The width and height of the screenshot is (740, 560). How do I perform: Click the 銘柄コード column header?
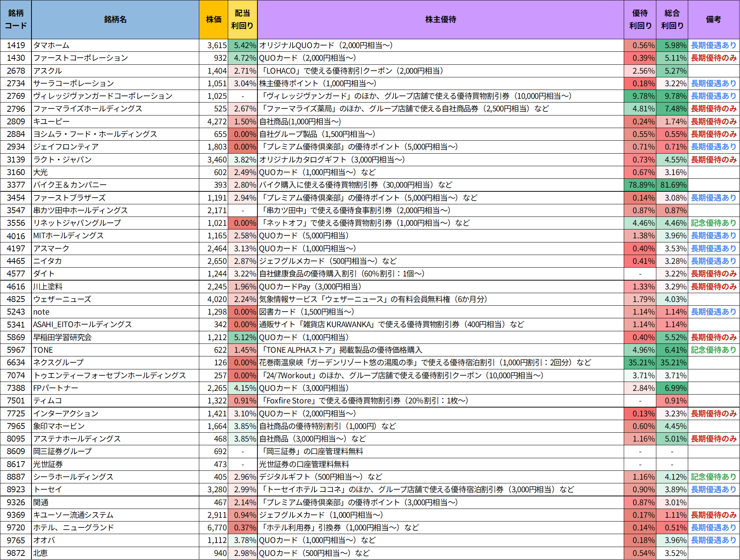[x=16, y=19]
